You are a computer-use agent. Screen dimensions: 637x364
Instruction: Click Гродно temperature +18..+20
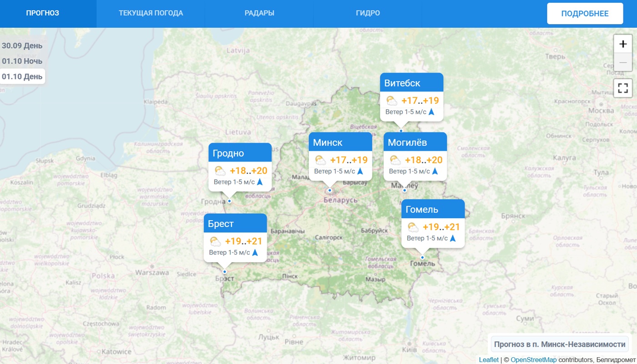(248, 171)
